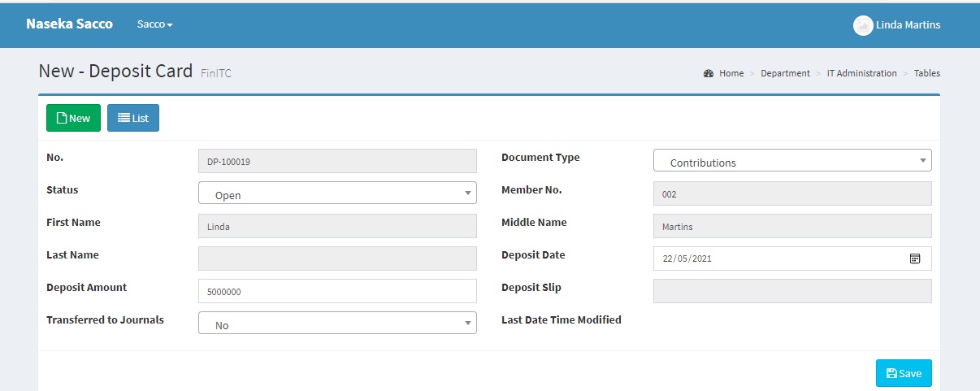Click the Deposit Amount input field
The image size is (980, 391).
tap(337, 291)
